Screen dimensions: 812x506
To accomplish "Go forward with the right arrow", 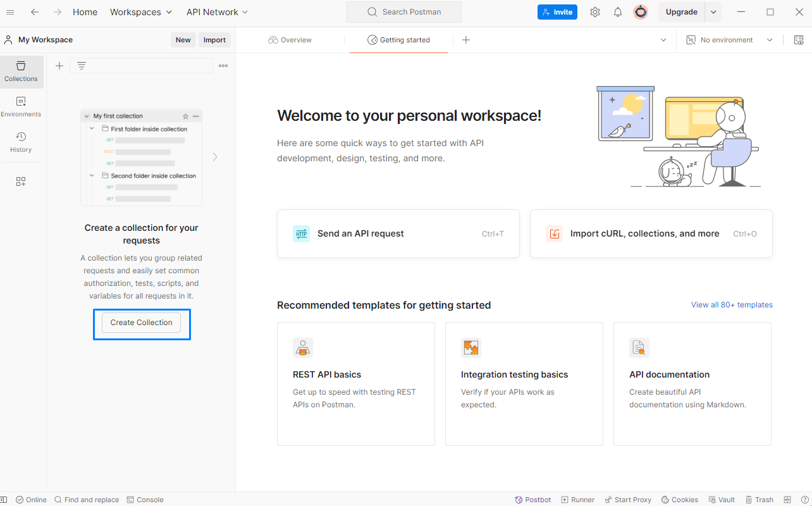I will (58, 12).
